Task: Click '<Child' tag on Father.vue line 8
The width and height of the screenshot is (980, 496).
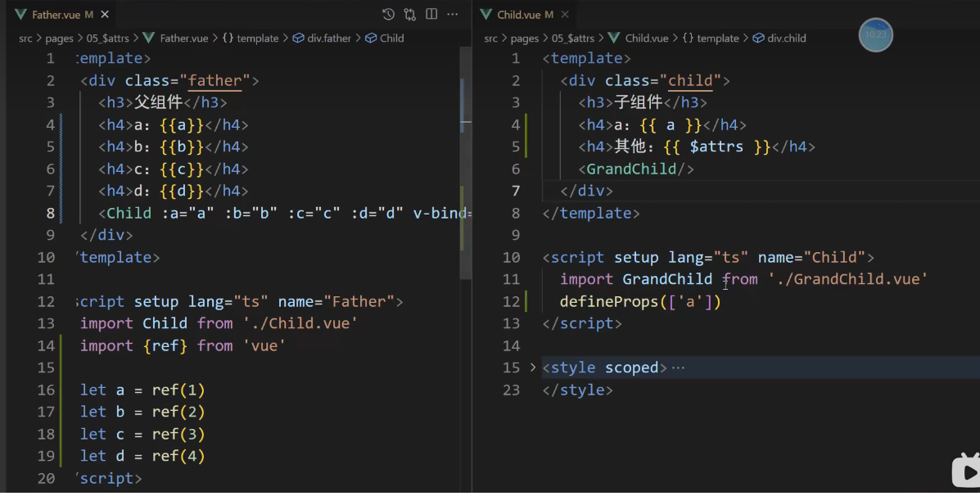Action: pos(125,213)
